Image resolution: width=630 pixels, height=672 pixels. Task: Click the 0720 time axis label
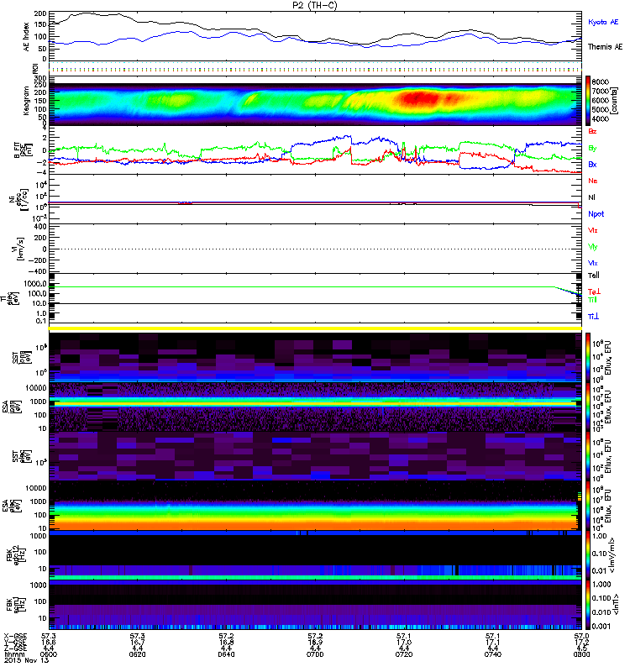pyautogui.click(x=404, y=654)
